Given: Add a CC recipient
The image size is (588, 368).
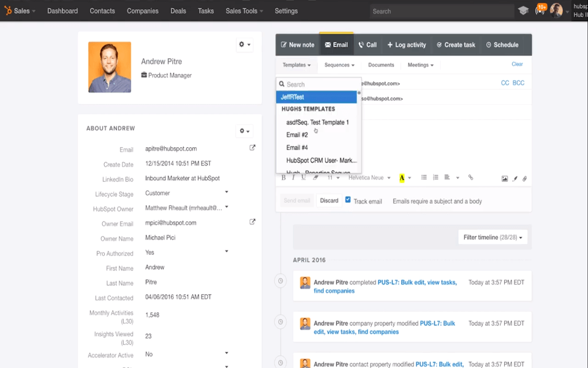Looking at the screenshot, I should coord(505,83).
